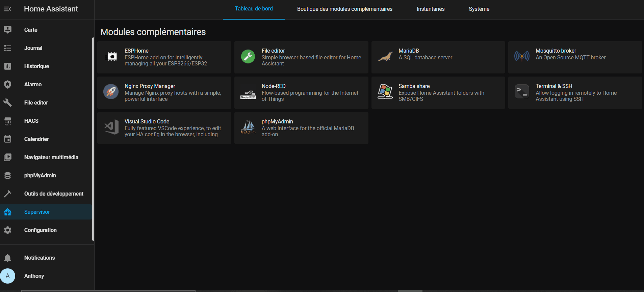Click the Configuration gear icon

(7, 230)
